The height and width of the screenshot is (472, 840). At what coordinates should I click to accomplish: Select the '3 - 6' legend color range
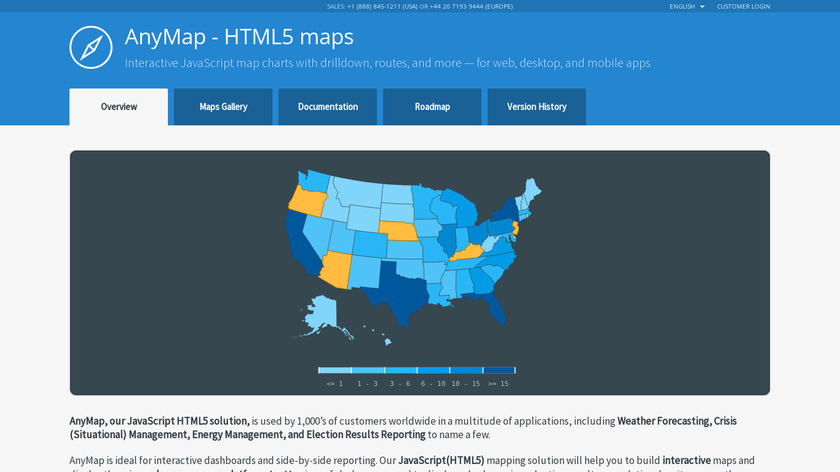click(x=400, y=370)
